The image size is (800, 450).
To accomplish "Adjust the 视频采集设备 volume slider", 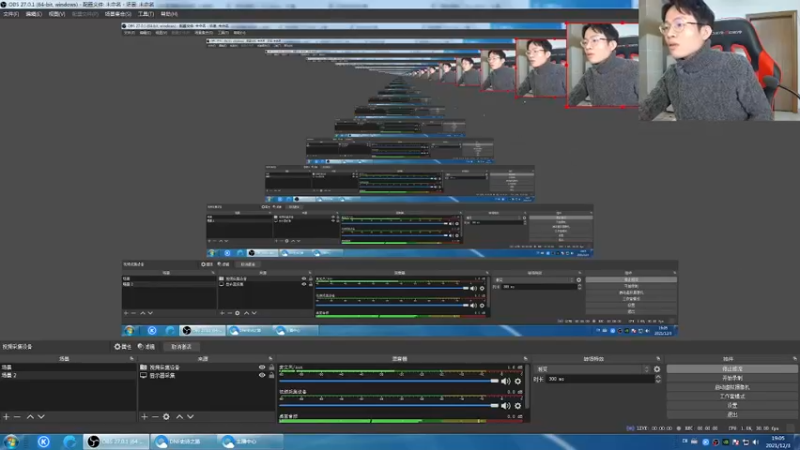I will pyautogui.click(x=389, y=406).
